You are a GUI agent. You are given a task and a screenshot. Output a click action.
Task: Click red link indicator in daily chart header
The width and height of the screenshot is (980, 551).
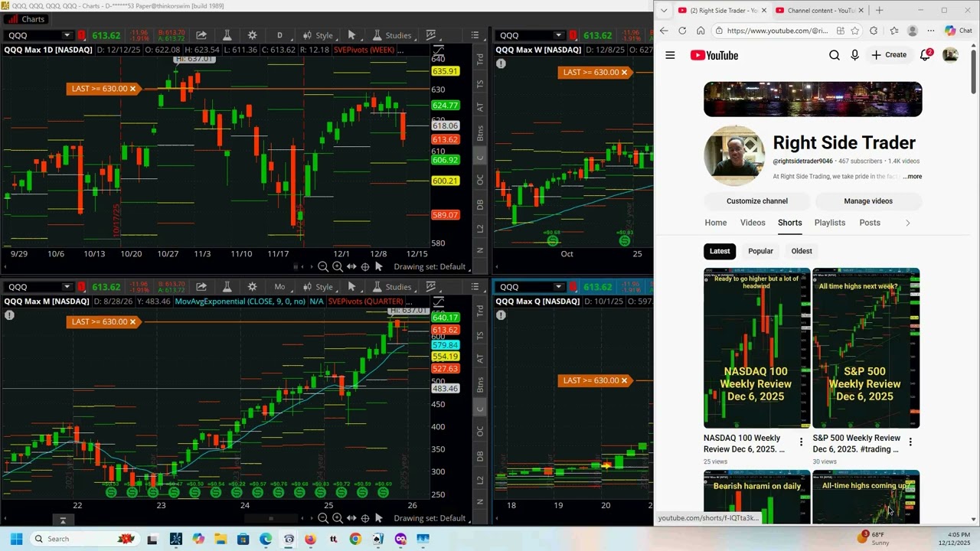tap(81, 35)
